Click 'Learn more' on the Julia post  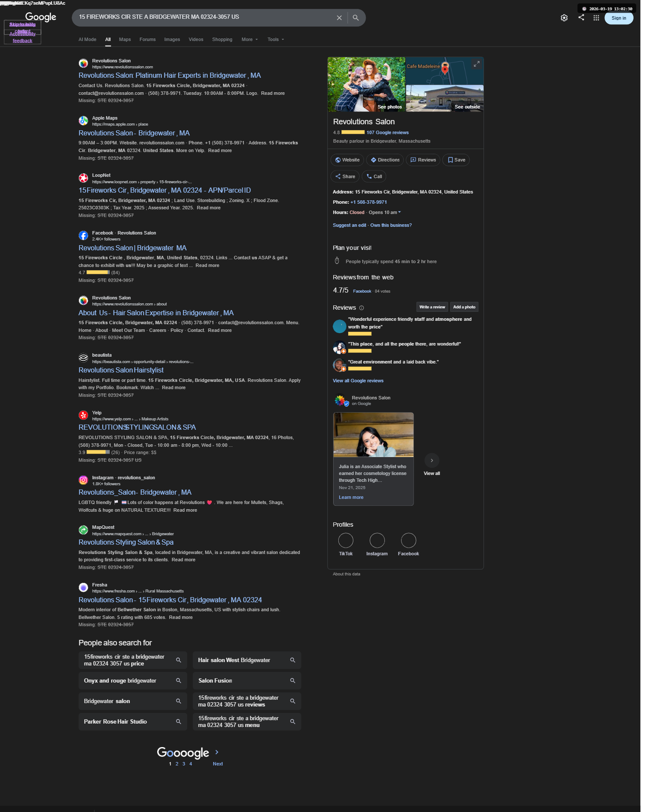click(351, 498)
